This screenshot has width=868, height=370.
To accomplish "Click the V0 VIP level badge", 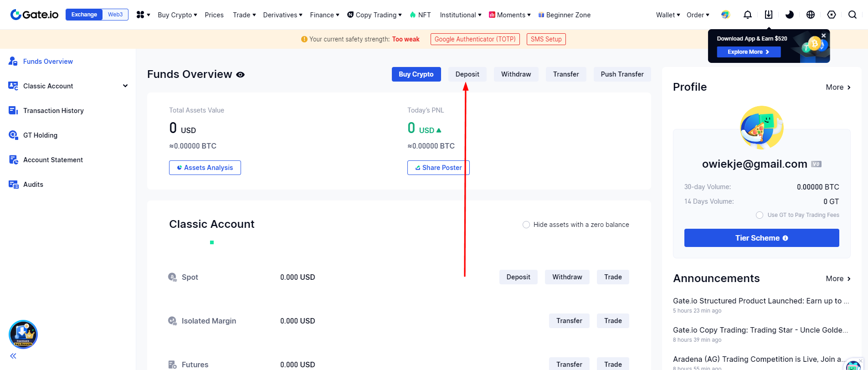I will click(817, 164).
